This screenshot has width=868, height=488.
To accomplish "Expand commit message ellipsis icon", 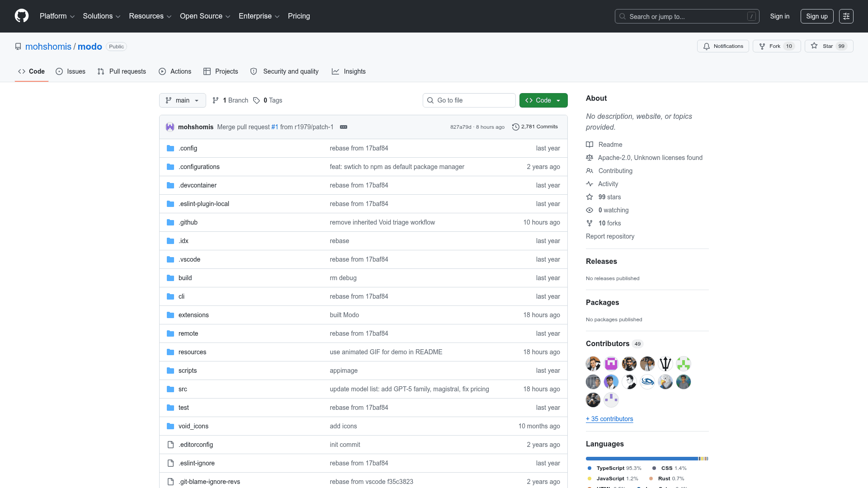I will coord(344,127).
